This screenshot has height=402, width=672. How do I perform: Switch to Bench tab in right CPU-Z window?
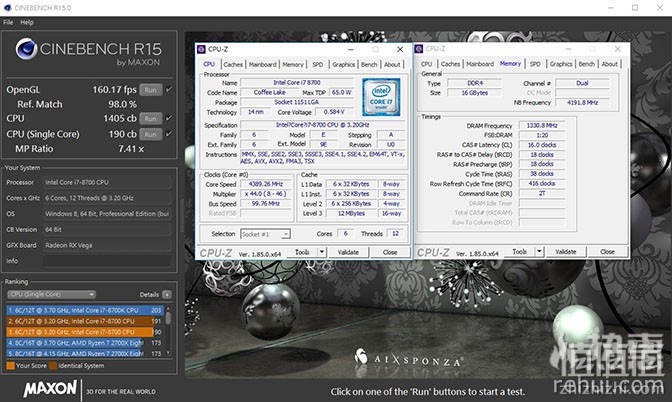[x=587, y=64]
